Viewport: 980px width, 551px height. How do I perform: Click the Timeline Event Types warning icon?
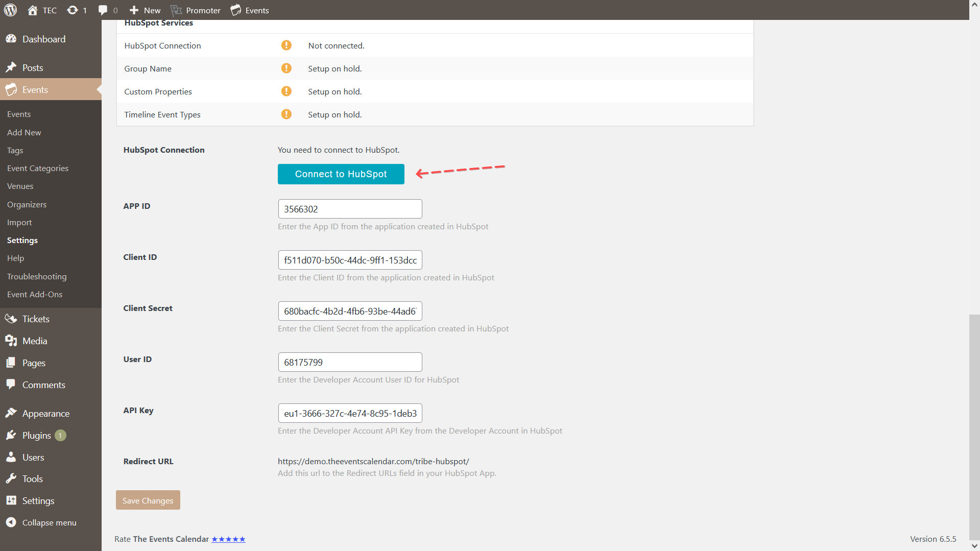coord(286,114)
